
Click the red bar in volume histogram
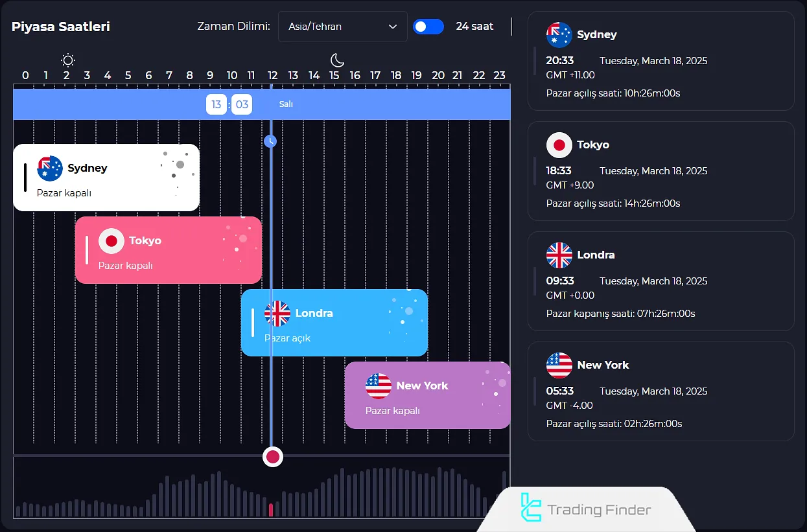[271, 510]
